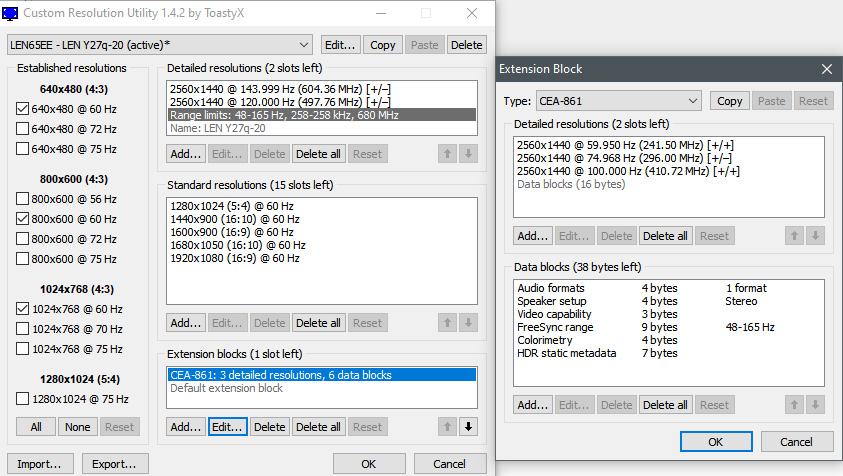
Task: Enable the 640x480 @ 72 Hz checkbox
Action: (x=22, y=129)
